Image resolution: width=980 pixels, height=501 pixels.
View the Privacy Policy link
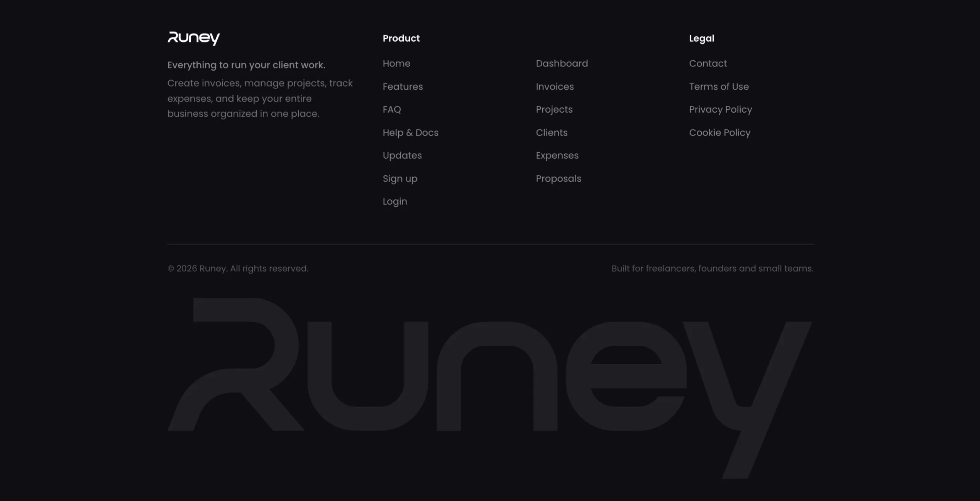pos(720,109)
